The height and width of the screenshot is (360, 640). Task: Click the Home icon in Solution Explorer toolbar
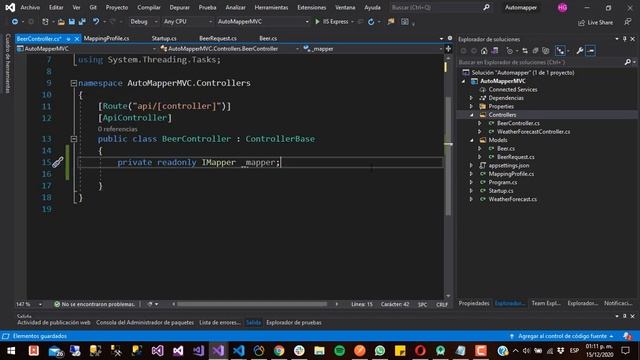[484, 51]
